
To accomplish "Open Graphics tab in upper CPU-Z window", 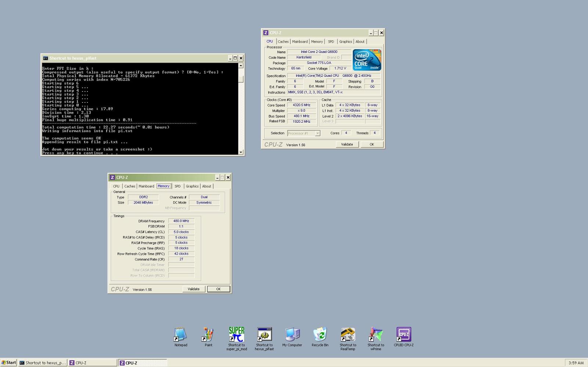I will [345, 42].
